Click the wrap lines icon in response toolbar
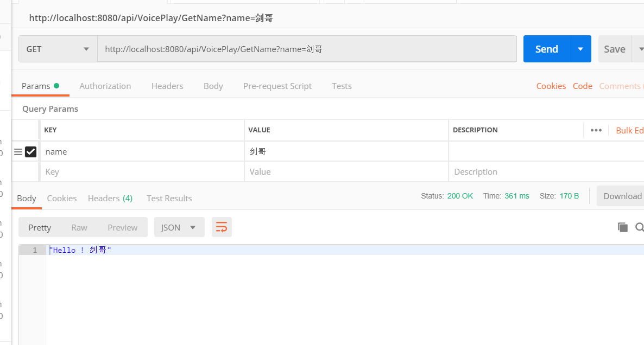 click(222, 227)
